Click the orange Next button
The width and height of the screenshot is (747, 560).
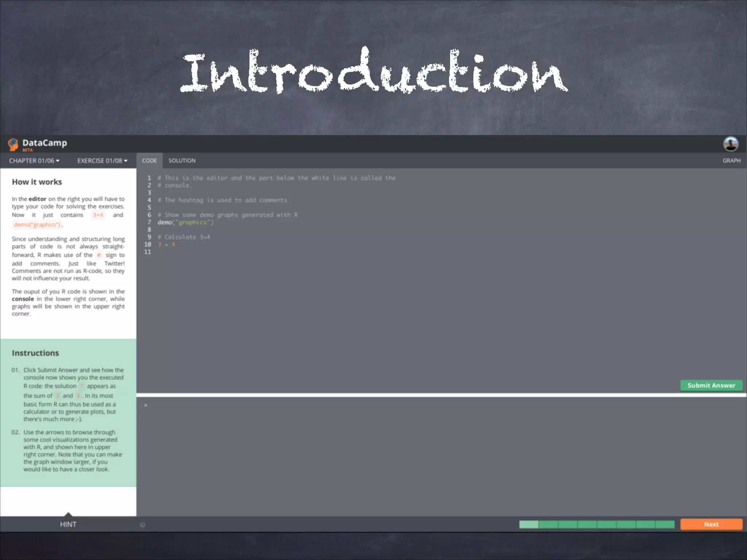[x=711, y=524]
